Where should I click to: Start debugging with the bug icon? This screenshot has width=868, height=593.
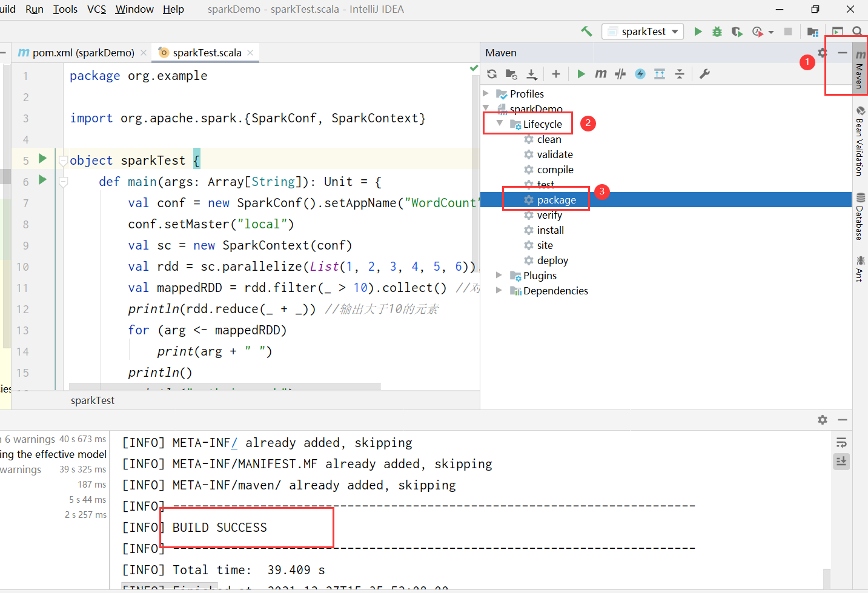(x=717, y=31)
